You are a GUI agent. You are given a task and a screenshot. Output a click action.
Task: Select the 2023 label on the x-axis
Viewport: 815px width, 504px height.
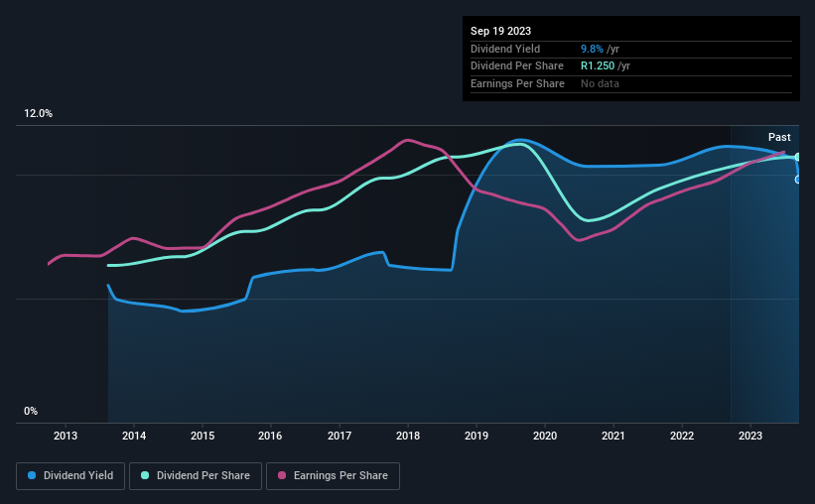click(x=750, y=436)
